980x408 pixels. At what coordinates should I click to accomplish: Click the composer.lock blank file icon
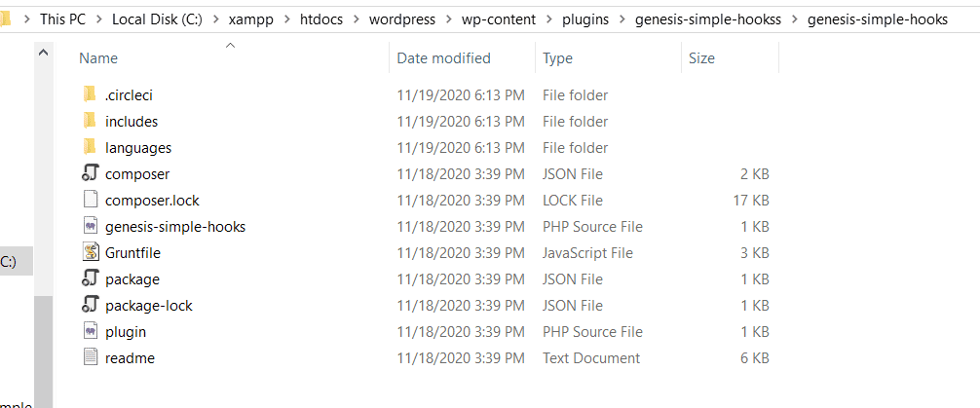91,200
